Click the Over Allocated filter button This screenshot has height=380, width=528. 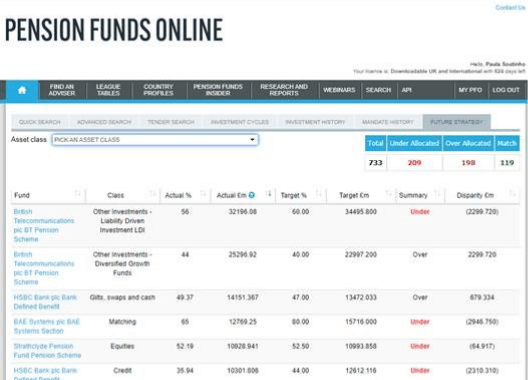(468, 143)
